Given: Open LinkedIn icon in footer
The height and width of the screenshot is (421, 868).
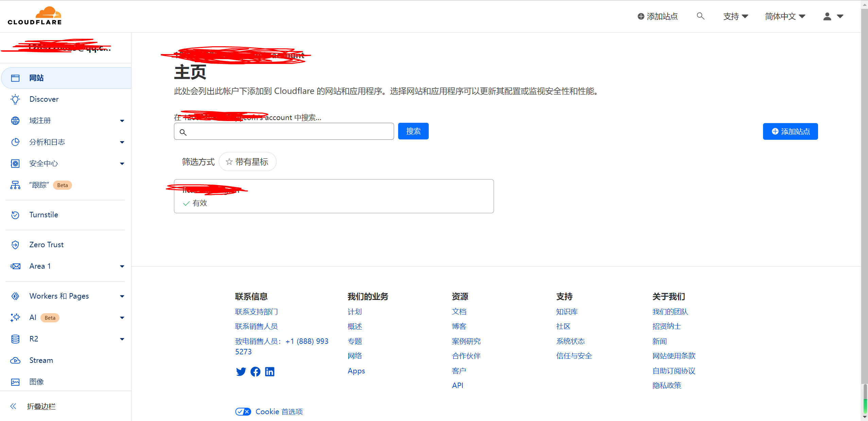Looking at the screenshot, I should (x=270, y=372).
